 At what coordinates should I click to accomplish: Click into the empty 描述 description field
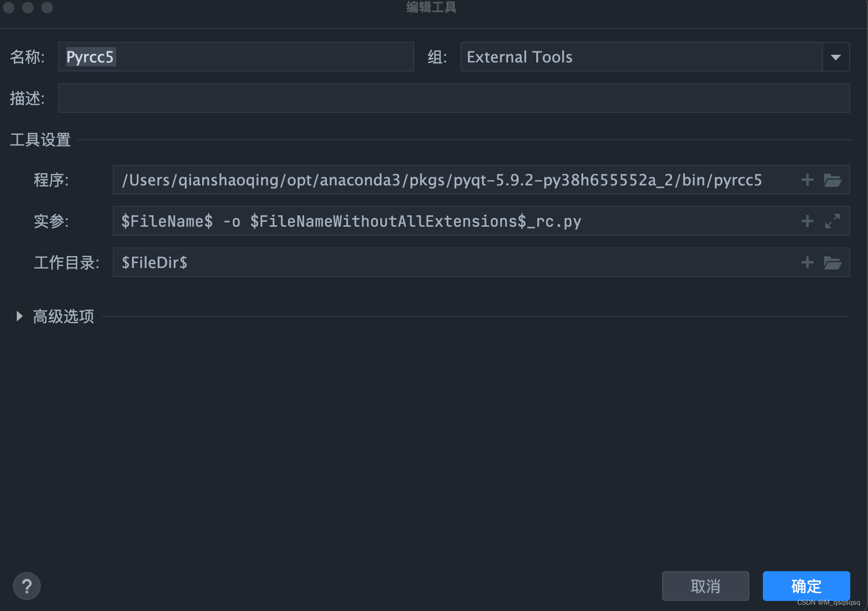454,98
